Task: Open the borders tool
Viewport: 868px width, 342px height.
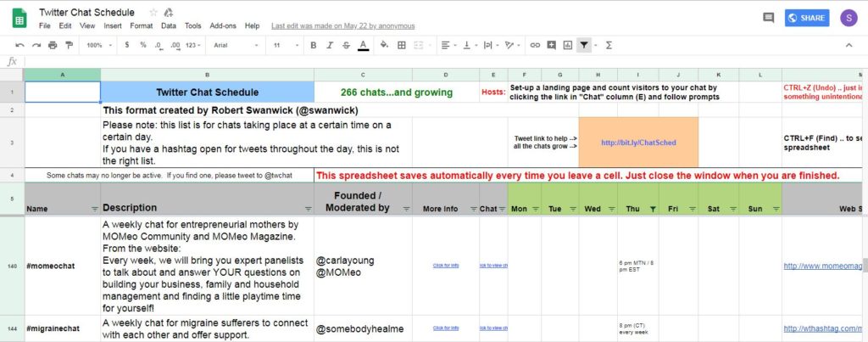Action: coord(402,45)
